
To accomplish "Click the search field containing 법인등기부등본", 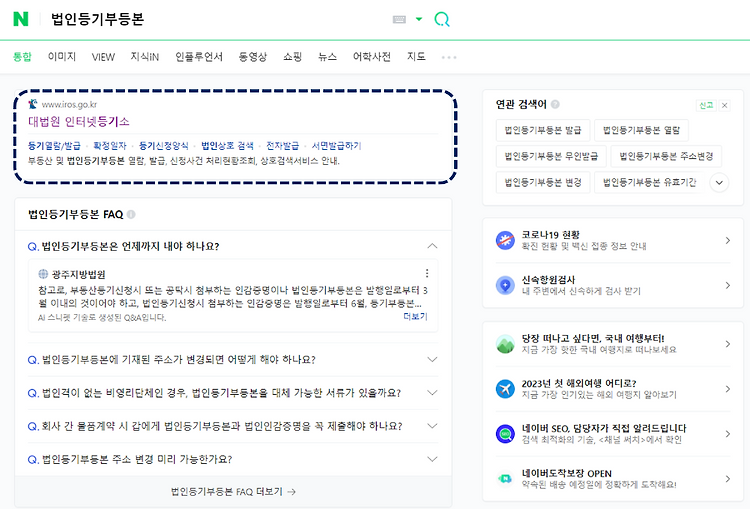I will click(215, 19).
